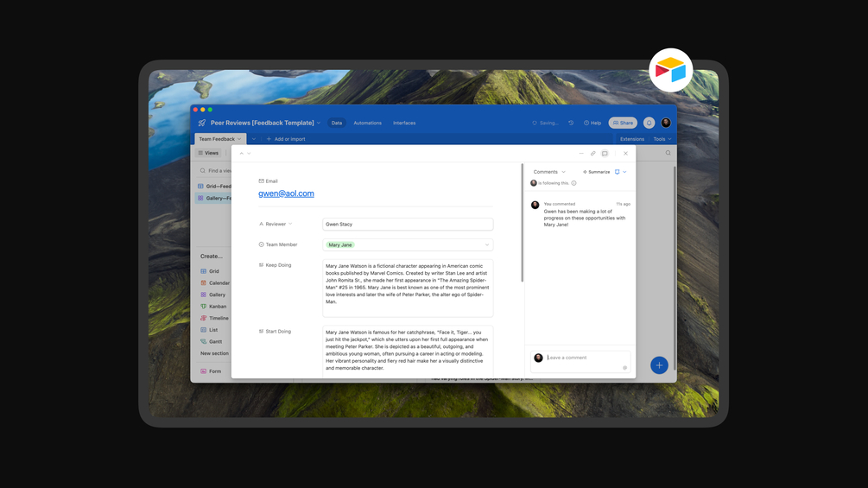This screenshot has height=488, width=868.
Task: Open base history clock icon
Action: [x=571, y=123]
